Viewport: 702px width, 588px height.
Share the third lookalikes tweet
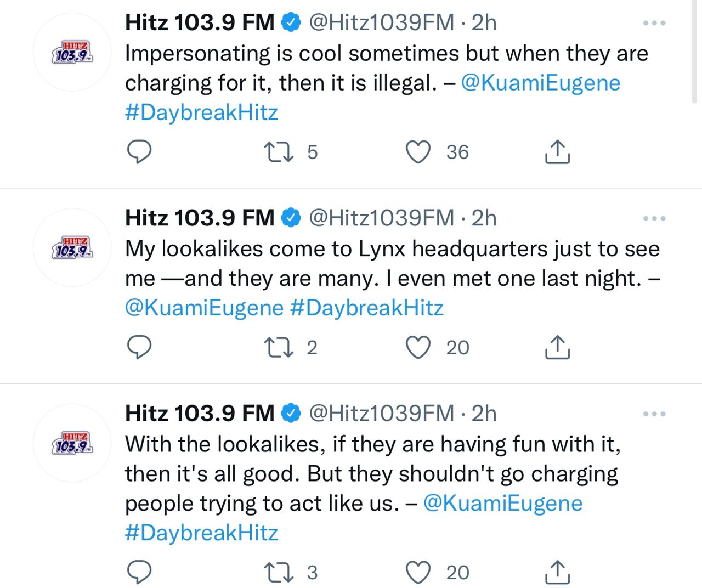557,572
